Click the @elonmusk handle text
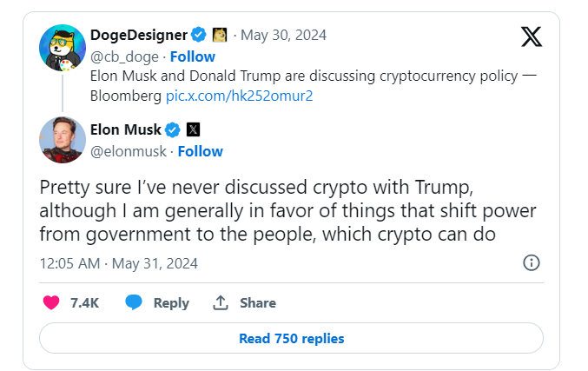The width and height of the screenshot is (588, 371). click(129, 151)
